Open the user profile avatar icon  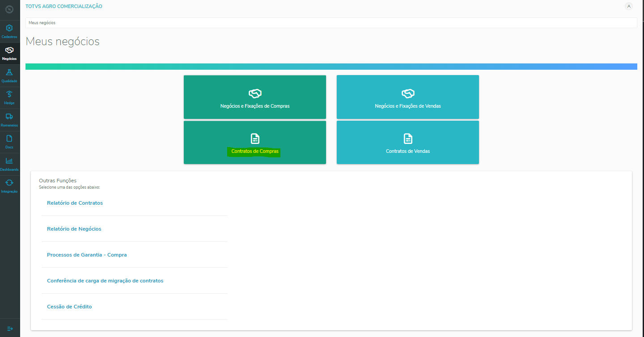click(629, 6)
